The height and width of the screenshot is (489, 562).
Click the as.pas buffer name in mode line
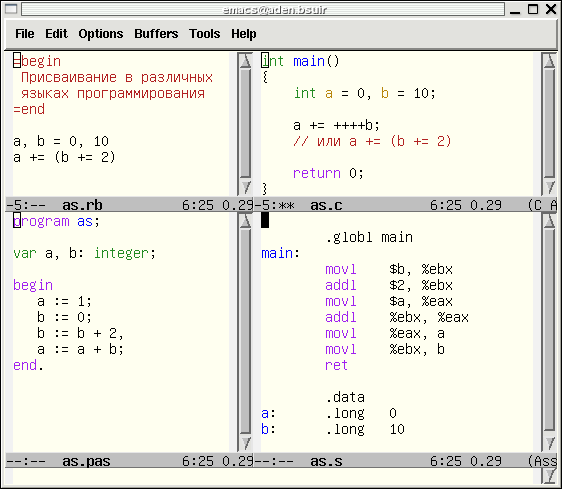(86, 461)
